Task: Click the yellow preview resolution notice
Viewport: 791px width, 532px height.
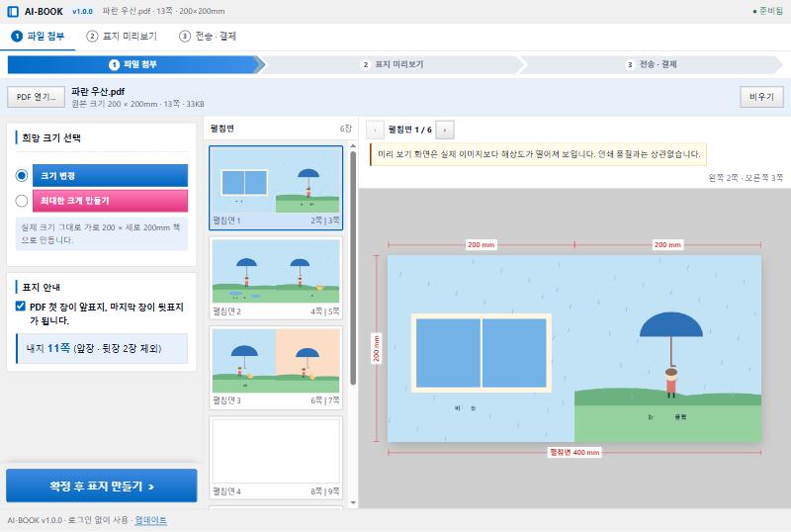Action: 538,154
